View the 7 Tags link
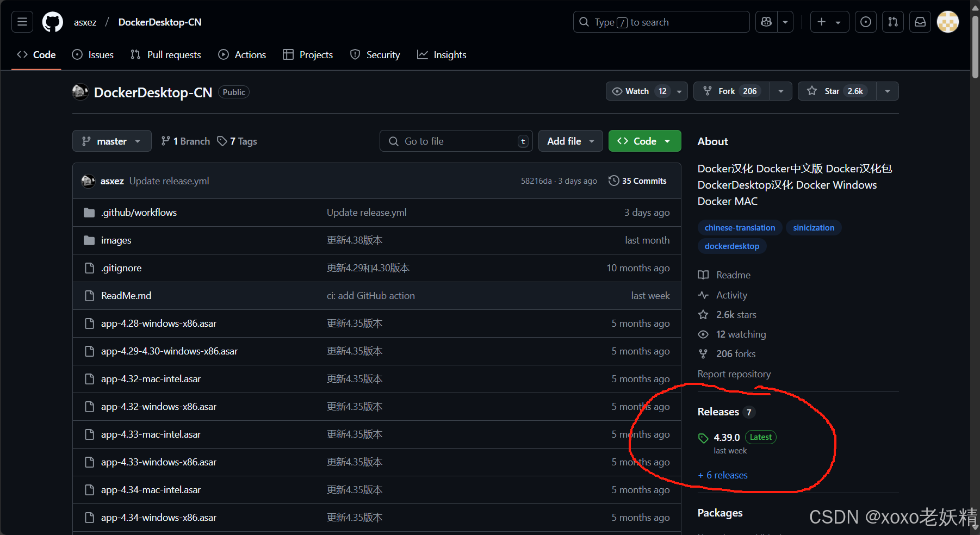 click(x=237, y=141)
